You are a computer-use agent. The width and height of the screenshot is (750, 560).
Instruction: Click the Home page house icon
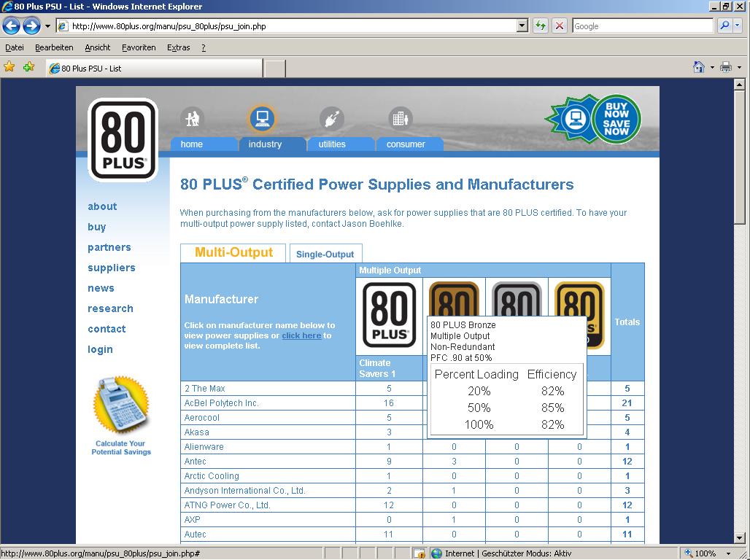[699, 67]
